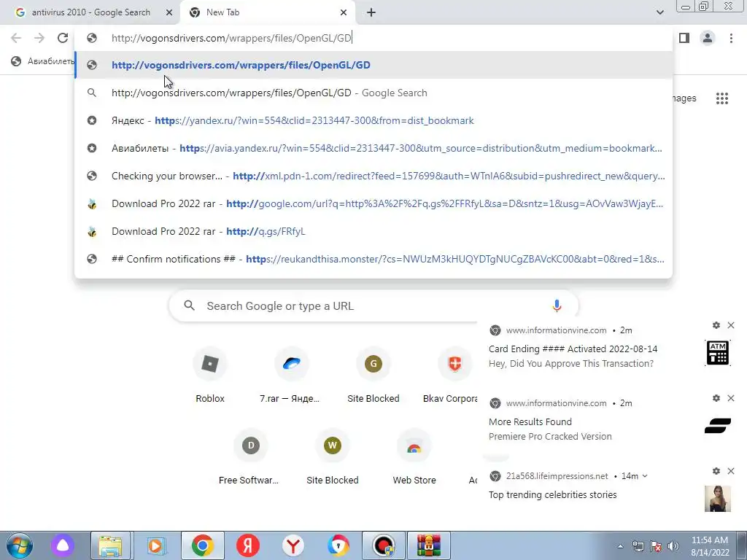Choose the Яндекс bookmark suggestion
The image size is (747, 560).
point(373,120)
